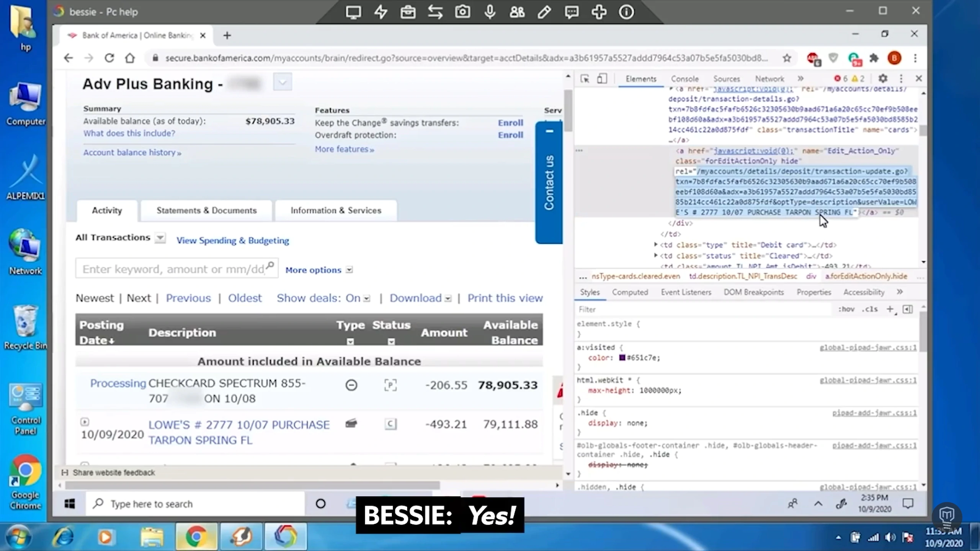The image size is (980, 551).
Task: Open the DevTools Console tab
Action: coord(684,79)
